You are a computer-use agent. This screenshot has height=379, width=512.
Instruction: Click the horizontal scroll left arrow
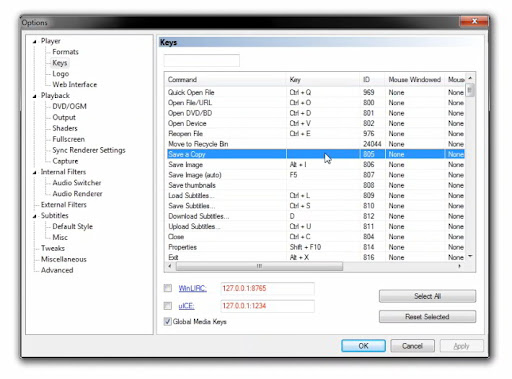(170, 266)
